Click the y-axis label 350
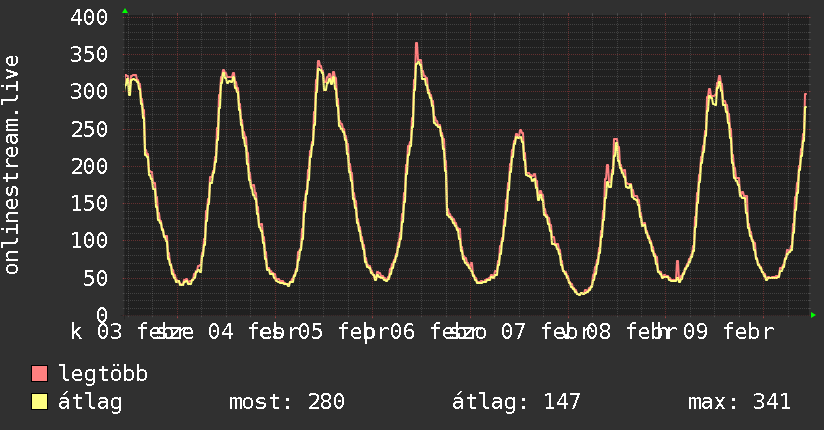824x430 pixels. 89,55
